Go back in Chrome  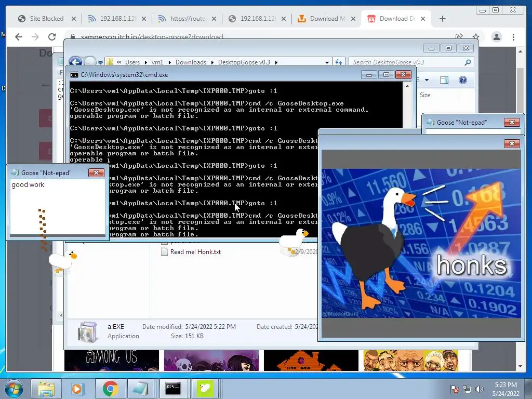click(19, 37)
